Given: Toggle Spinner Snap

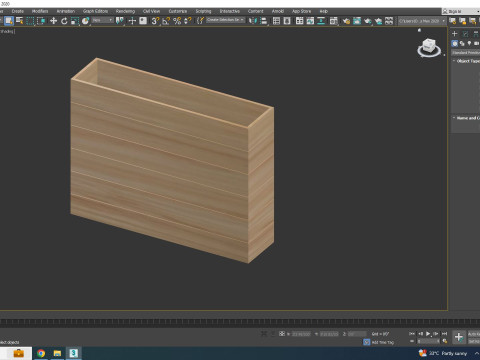Looking at the screenshot, I should [188, 21].
